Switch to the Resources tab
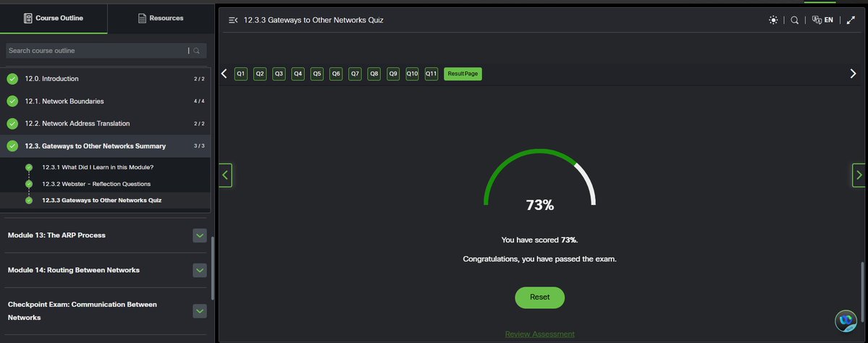This screenshot has height=343, width=868. click(x=161, y=18)
